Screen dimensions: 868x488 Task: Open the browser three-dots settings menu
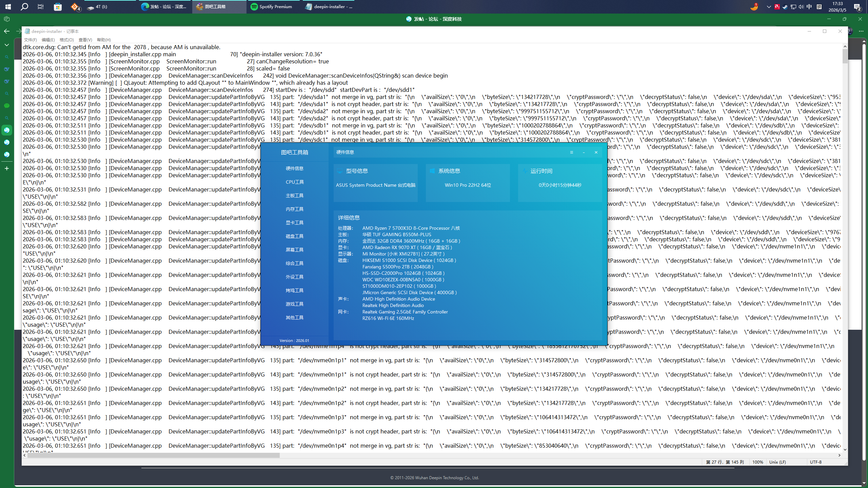pyautogui.click(x=861, y=31)
